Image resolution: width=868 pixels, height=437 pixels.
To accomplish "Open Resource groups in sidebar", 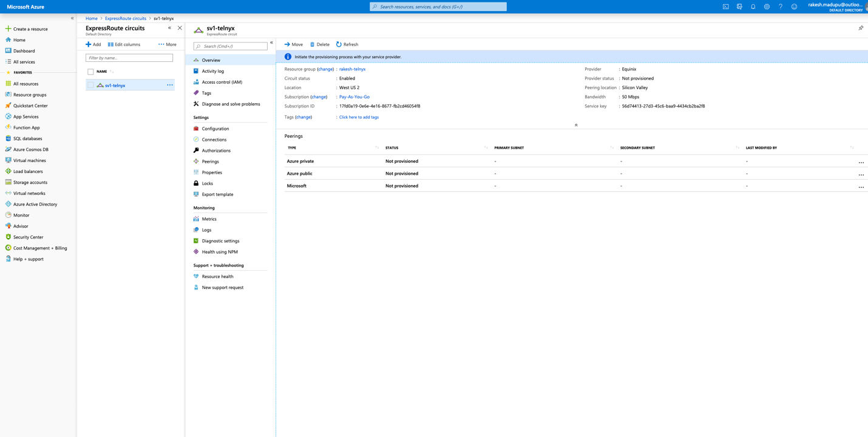I will click(30, 95).
